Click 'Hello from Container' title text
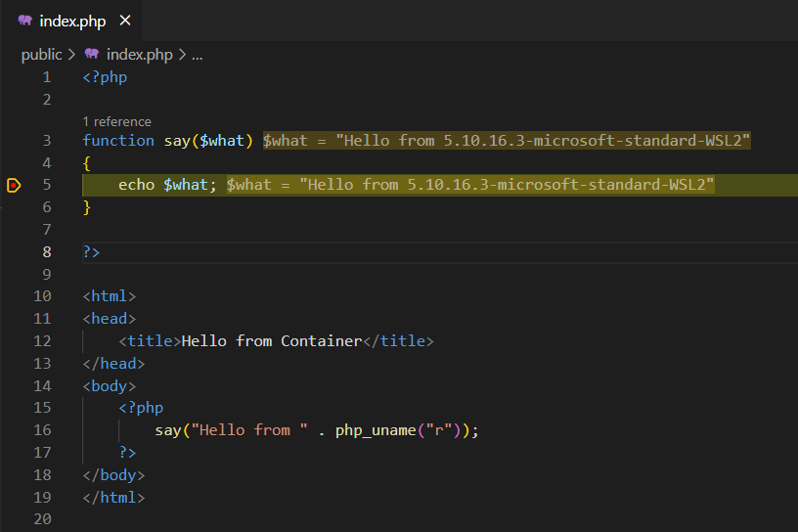Screen dimensions: 798x532 (x=272, y=341)
